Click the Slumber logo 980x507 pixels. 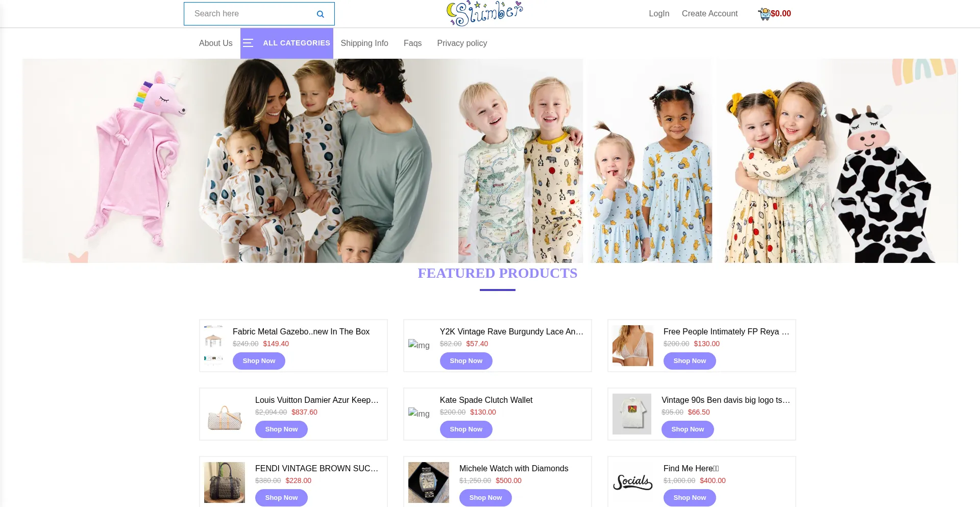(484, 13)
